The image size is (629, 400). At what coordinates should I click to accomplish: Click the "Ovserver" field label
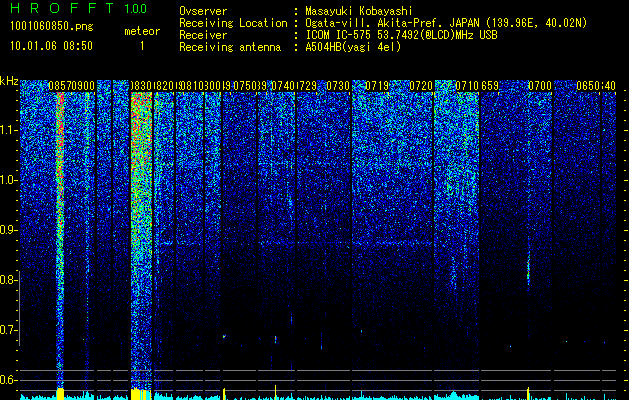(x=203, y=11)
